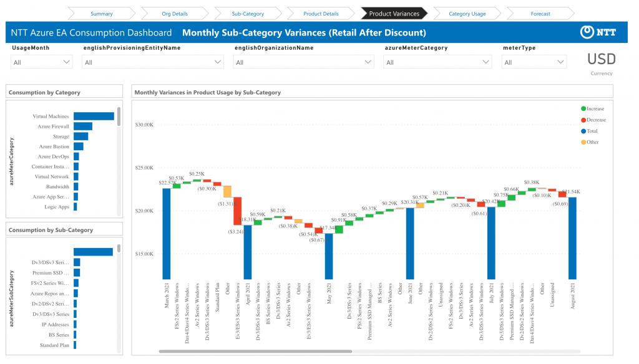Select the August 2021 total bar
Viewport: 639px width, 364px height.
(x=573, y=238)
